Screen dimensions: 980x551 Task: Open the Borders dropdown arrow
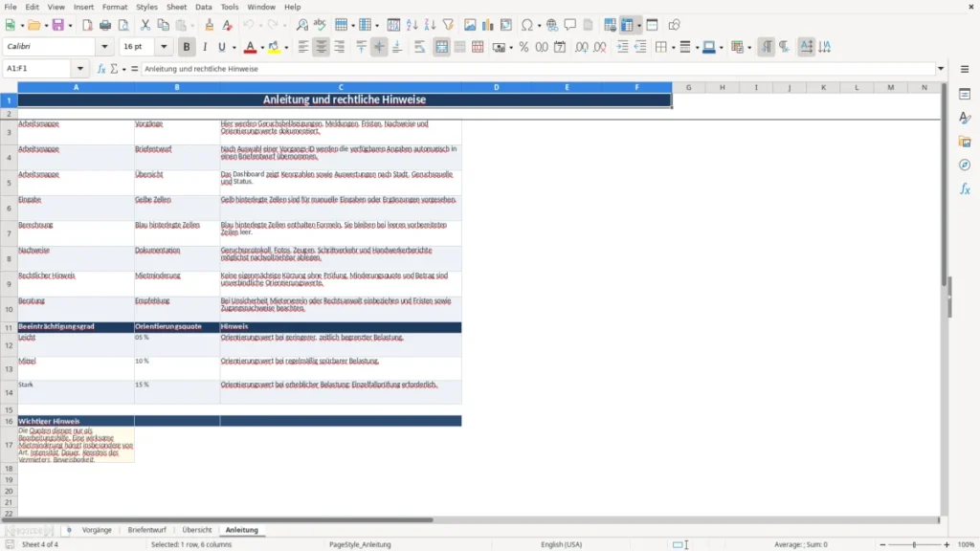(673, 48)
